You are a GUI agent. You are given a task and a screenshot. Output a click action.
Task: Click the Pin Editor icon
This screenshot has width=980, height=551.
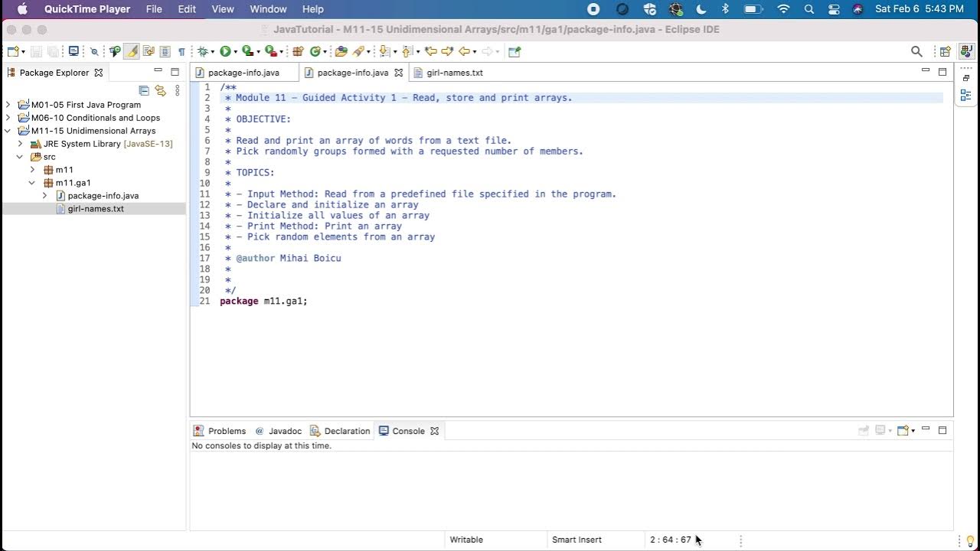(514, 51)
